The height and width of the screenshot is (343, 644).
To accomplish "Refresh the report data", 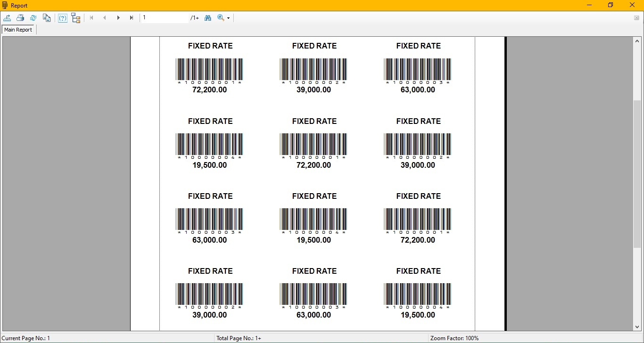I will tap(33, 18).
